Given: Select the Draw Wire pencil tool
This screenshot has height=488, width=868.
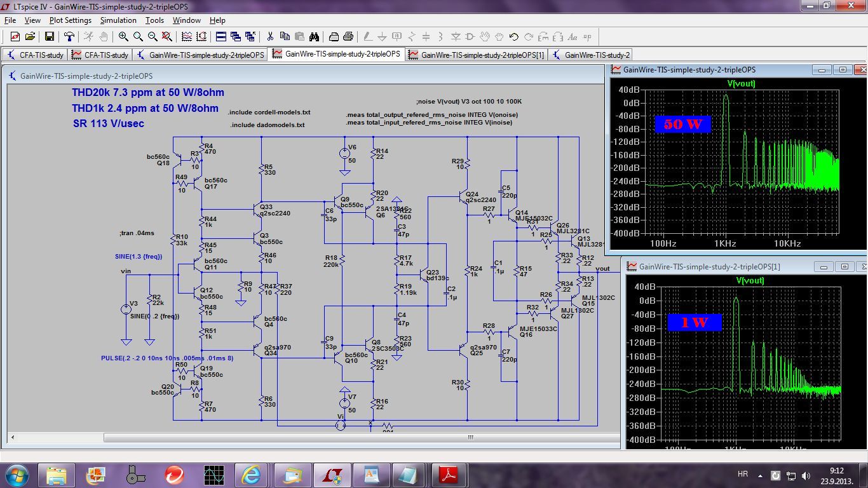Looking at the screenshot, I should pos(367,37).
